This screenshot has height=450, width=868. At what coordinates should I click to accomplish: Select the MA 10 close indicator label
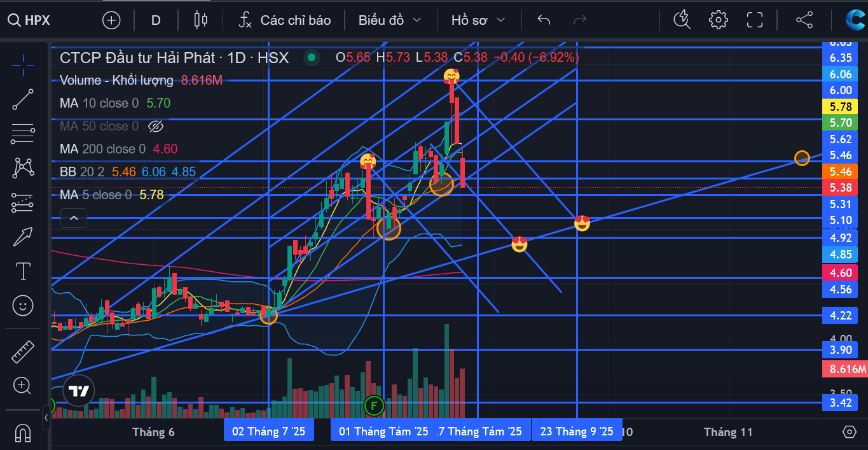99,103
